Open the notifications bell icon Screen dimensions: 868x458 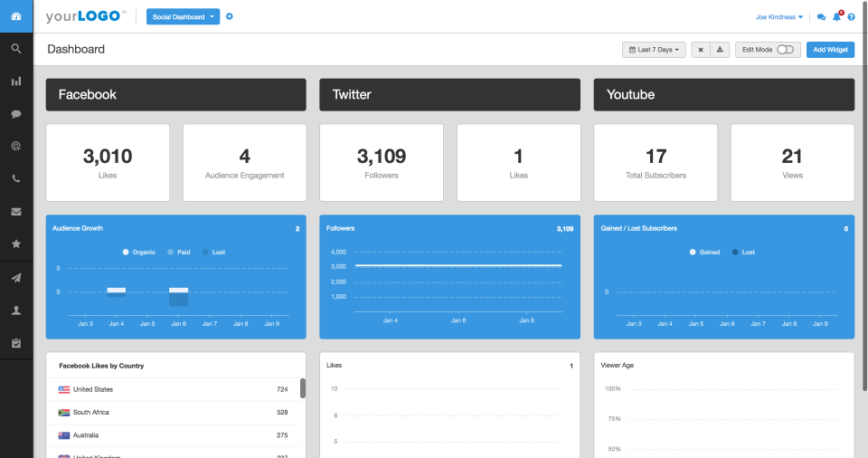click(x=837, y=16)
